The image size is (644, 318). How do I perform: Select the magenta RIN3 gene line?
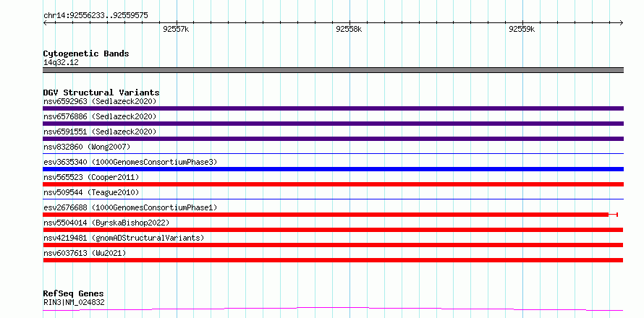[333, 309]
